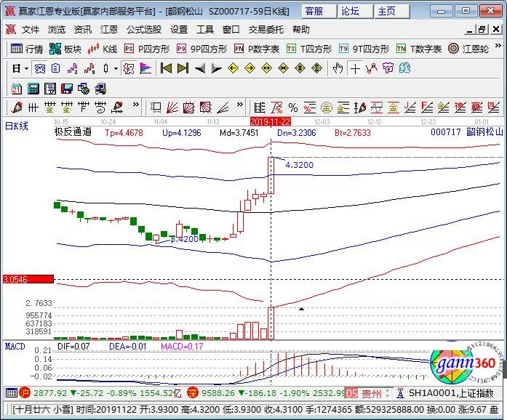The image size is (507, 420).
Task: Open the 江恩 menu
Action: [109, 30]
